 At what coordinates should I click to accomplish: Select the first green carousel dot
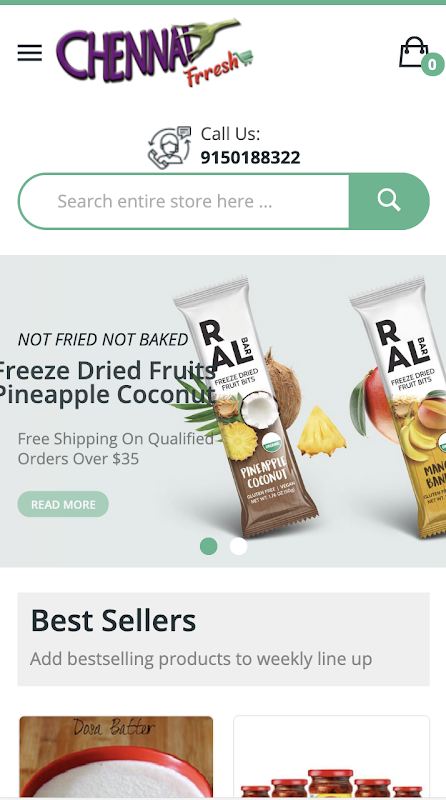208,546
